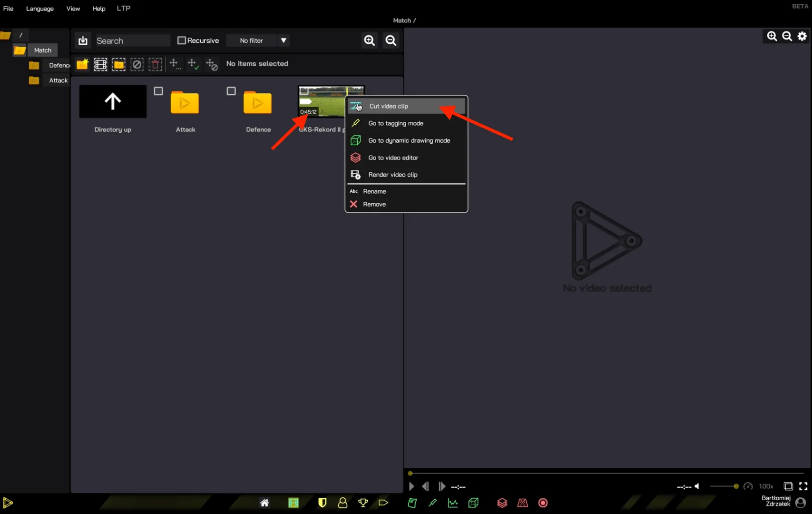The height and width of the screenshot is (514, 812).
Task: Open the No filter dropdown arrow
Action: click(x=284, y=40)
